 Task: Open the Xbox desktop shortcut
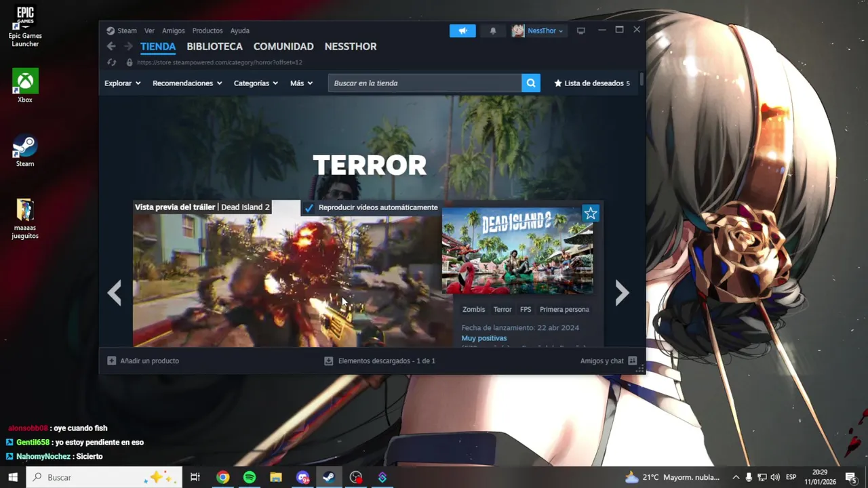pyautogui.click(x=25, y=85)
